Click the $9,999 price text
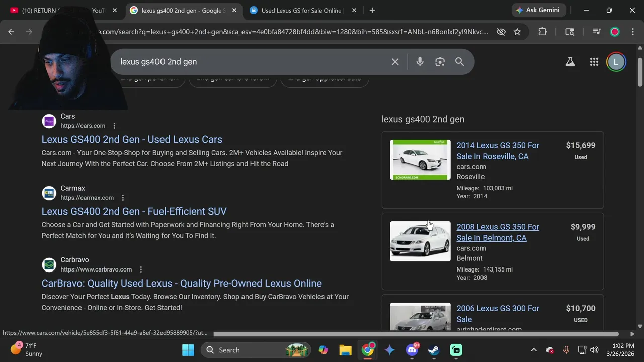The height and width of the screenshot is (362, 644). (583, 227)
